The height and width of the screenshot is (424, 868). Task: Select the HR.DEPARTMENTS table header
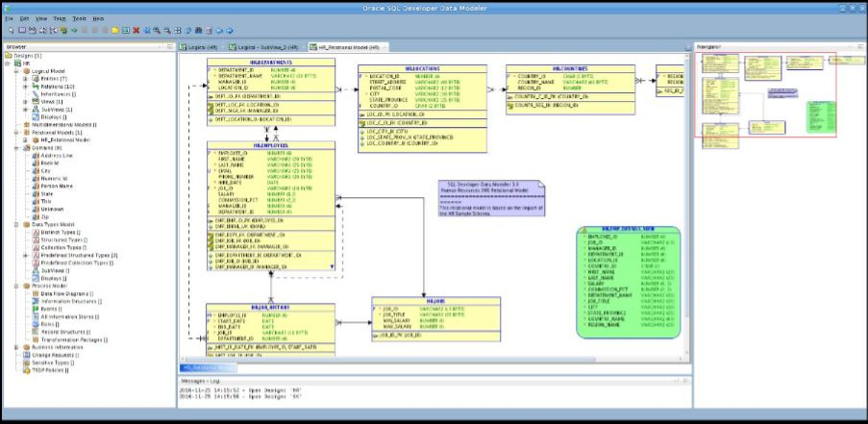[271, 62]
